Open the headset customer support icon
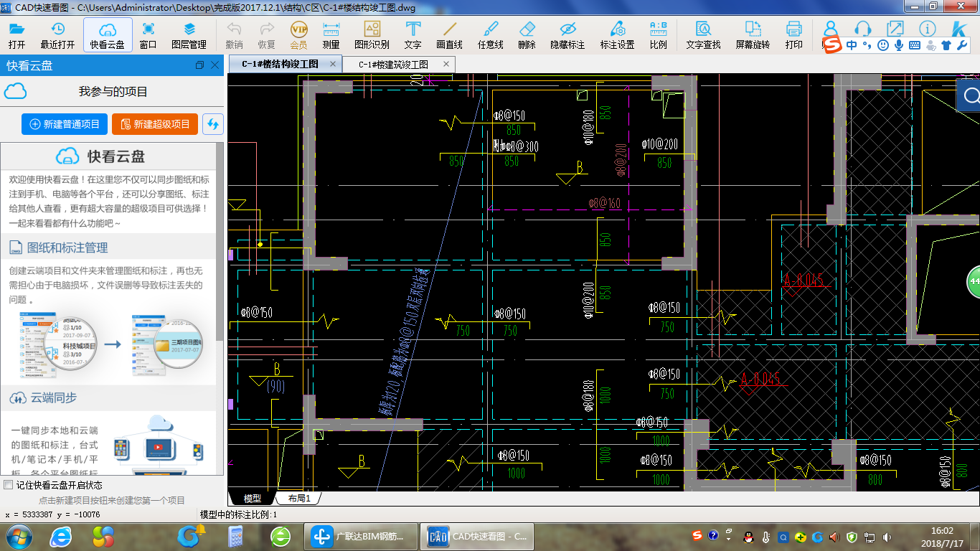 tap(863, 29)
